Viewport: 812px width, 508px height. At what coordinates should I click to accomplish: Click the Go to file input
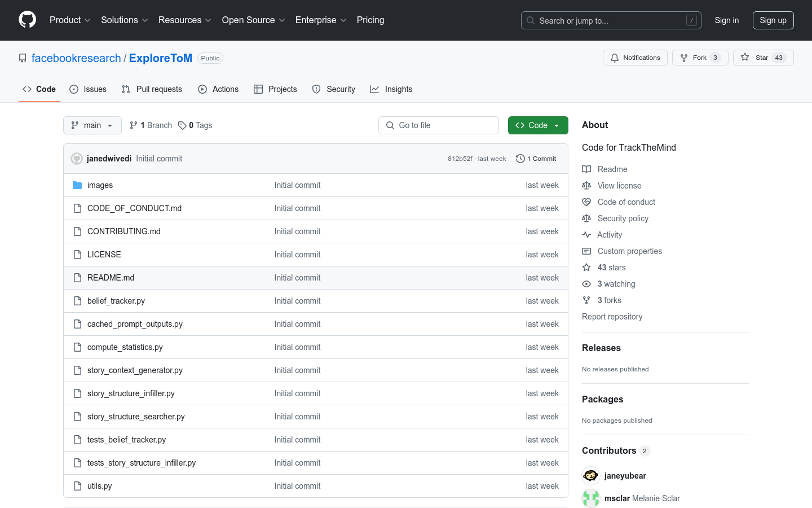pyautogui.click(x=439, y=125)
